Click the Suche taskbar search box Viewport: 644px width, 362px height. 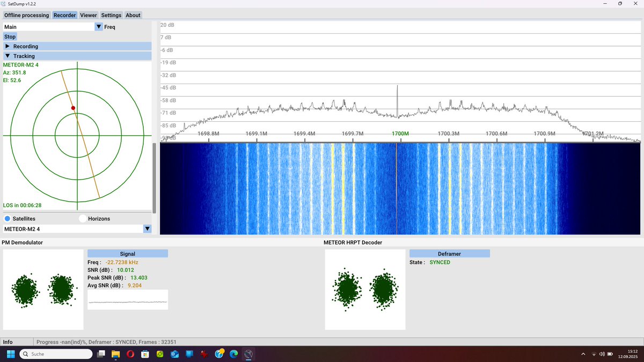[x=55, y=354]
